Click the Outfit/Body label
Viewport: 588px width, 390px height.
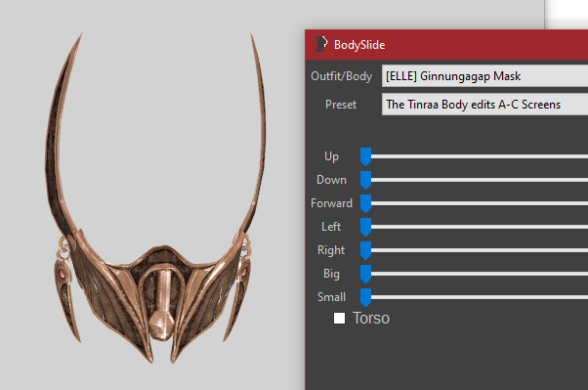(341, 76)
